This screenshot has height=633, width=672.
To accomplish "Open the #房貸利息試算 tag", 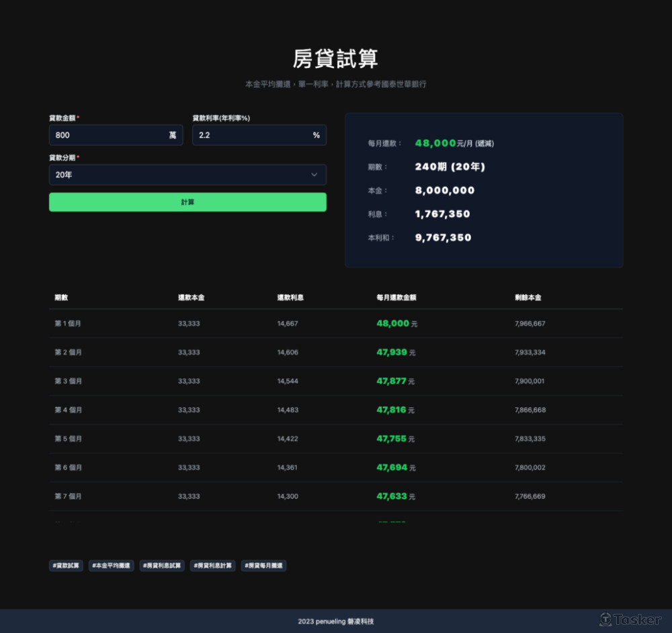I will tap(162, 566).
